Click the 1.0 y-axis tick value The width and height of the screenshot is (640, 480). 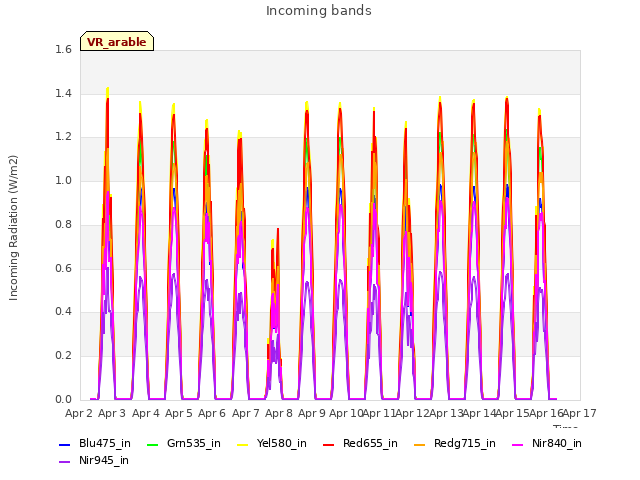click(x=63, y=180)
